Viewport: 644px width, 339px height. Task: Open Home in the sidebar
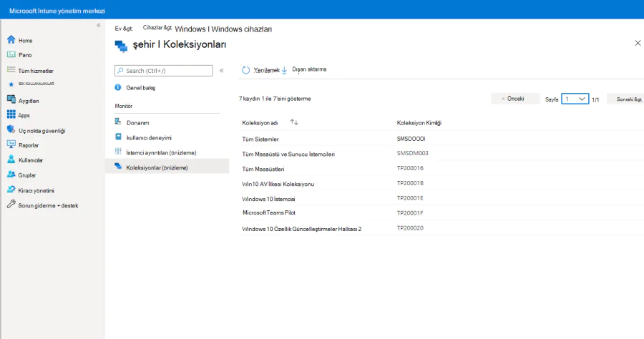pos(26,41)
